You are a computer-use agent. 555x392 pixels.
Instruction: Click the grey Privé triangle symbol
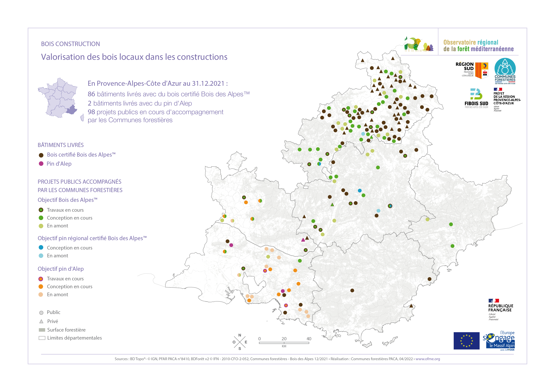pyautogui.click(x=41, y=321)
